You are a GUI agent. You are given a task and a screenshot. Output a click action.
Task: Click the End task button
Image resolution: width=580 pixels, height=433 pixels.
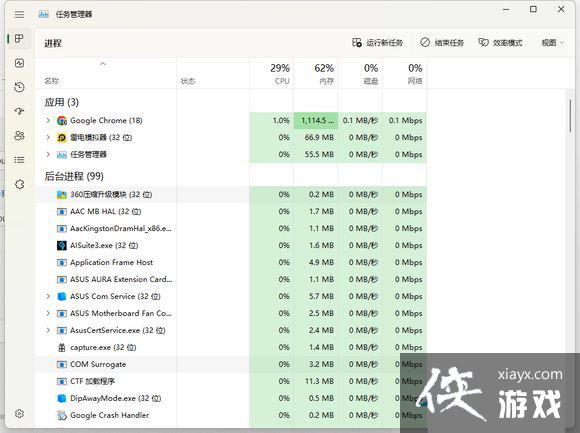click(x=442, y=43)
